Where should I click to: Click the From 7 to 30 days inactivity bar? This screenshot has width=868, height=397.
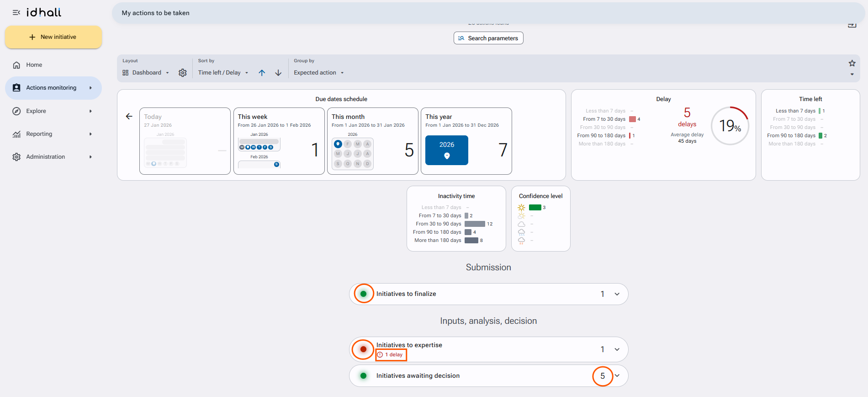466,216
